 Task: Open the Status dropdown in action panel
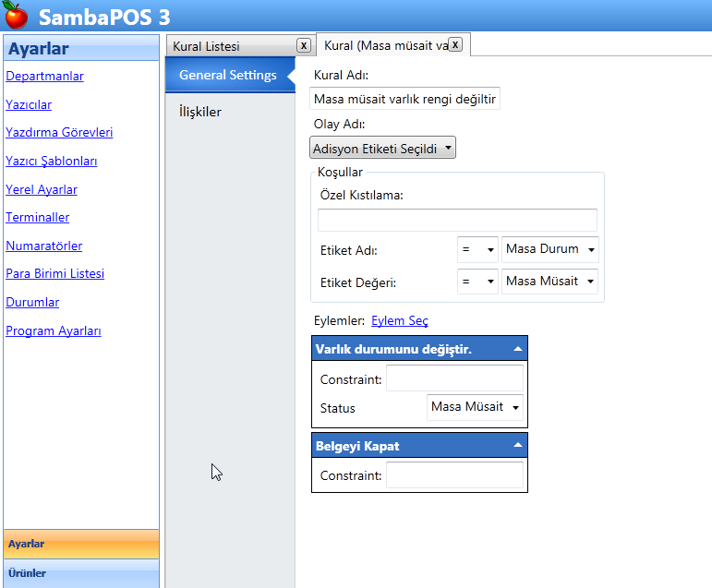point(476,407)
